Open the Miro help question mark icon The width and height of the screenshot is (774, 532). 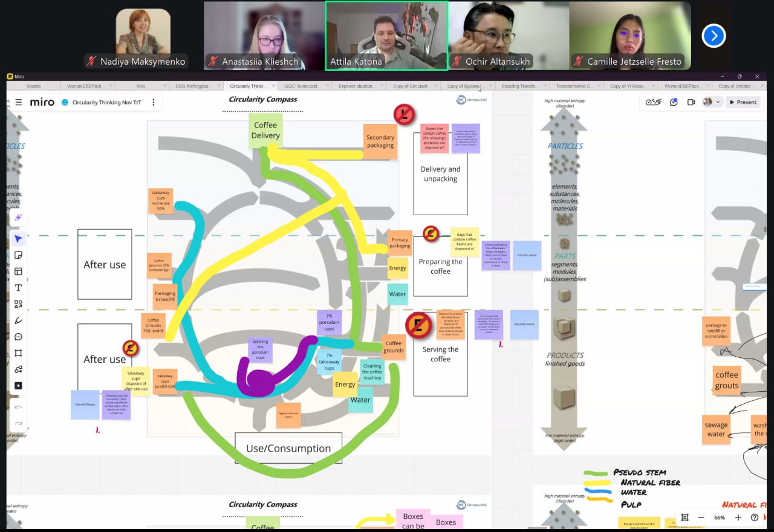[754, 517]
